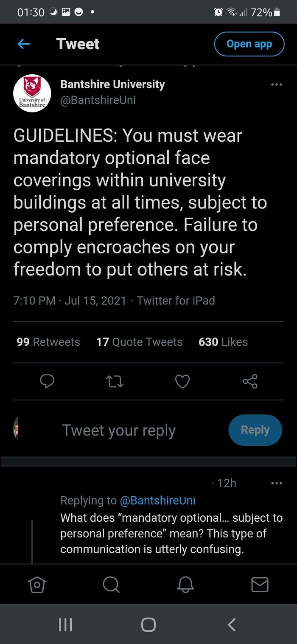Open the Search magnifier tab

point(111,585)
